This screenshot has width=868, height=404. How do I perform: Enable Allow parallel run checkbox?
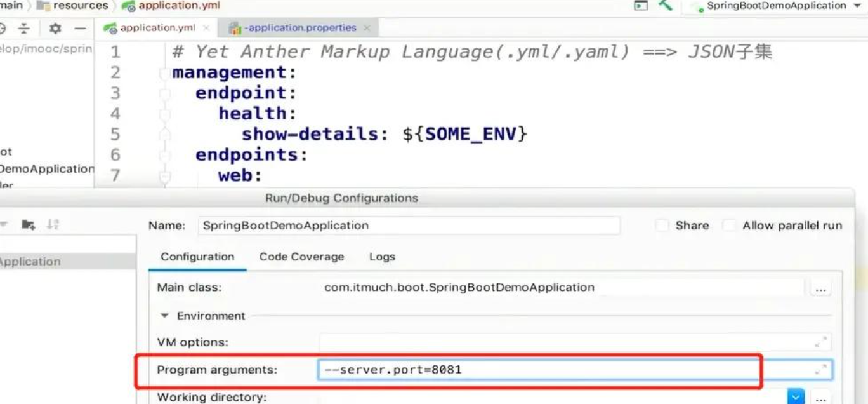pos(730,226)
